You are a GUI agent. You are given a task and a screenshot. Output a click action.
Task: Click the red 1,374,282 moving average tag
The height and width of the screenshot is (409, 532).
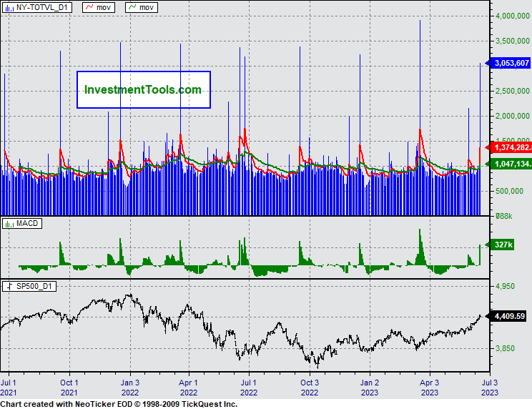pyautogui.click(x=511, y=147)
